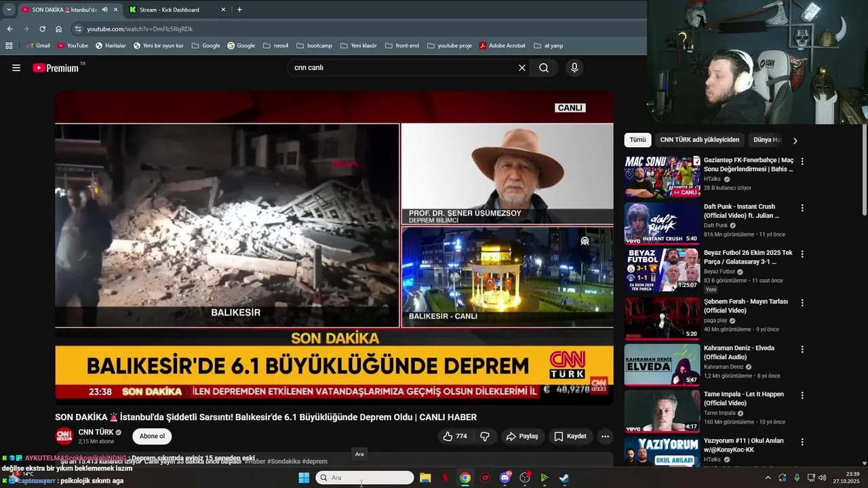Click the Chrome address bar URL
Image resolution: width=868 pixels, height=488 pixels.
(140, 29)
